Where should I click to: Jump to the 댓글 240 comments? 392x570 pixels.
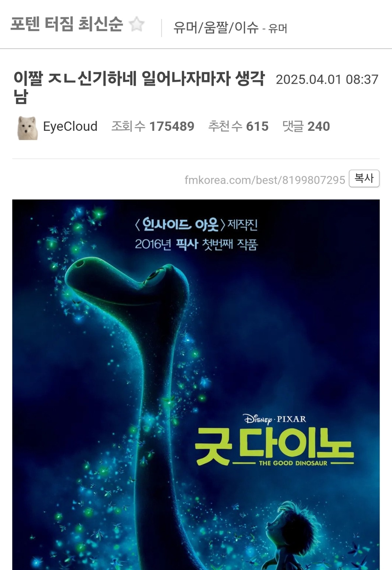pyautogui.click(x=306, y=127)
